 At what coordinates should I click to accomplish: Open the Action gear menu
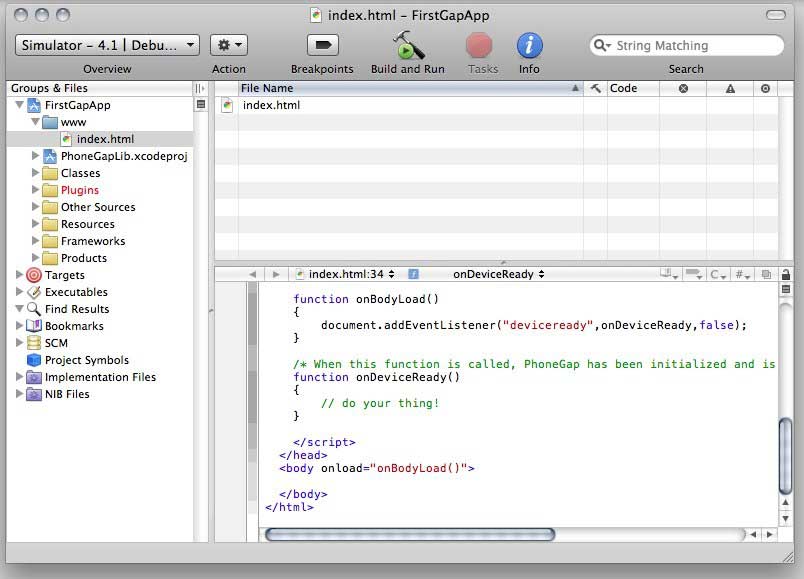[x=228, y=45]
